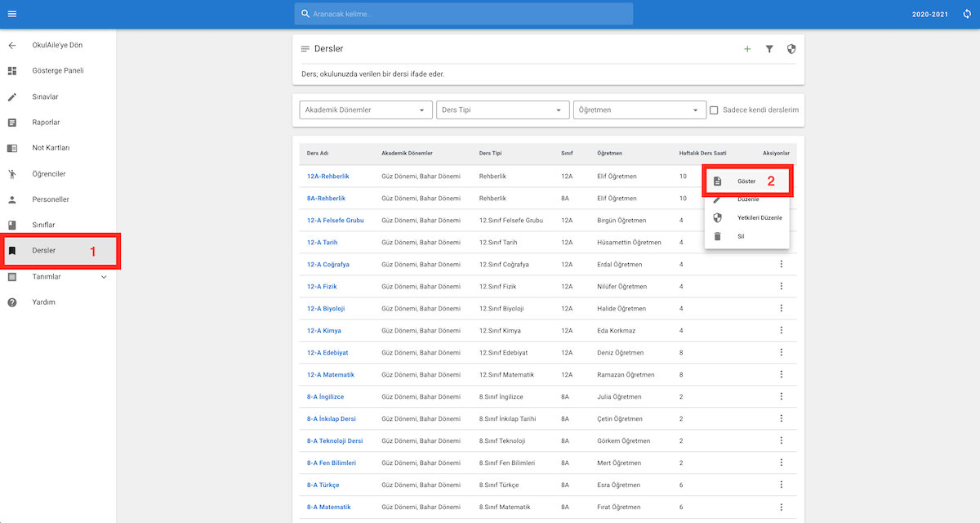Navigate to Öğrenciler in sidebar
The height and width of the screenshot is (523, 980).
(58, 174)
